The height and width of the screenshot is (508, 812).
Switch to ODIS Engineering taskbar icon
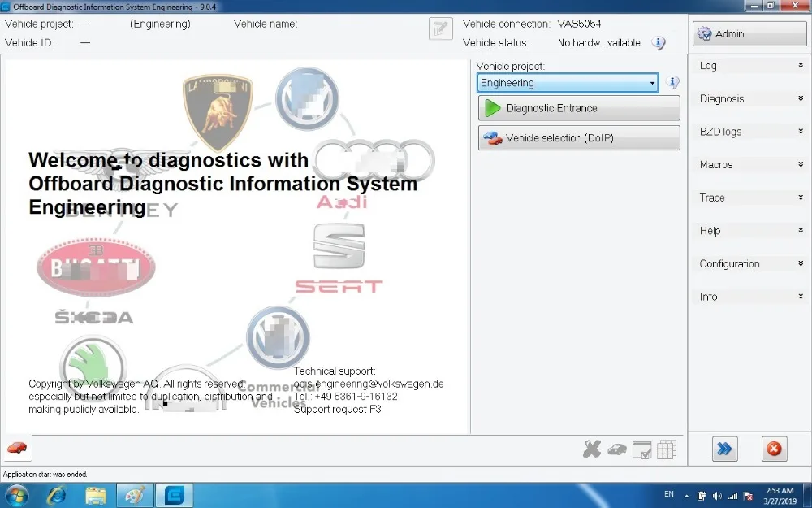pos(175,496)
